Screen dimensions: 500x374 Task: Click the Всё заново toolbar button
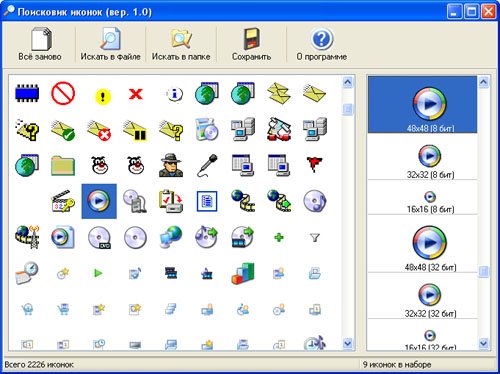pos(40,44)
